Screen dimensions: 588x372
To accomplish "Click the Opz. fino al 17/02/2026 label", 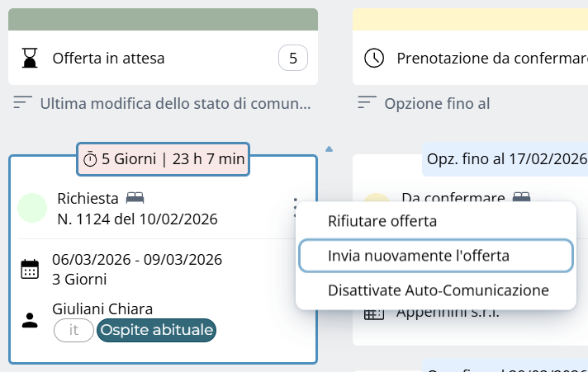I will coord(505,158).
